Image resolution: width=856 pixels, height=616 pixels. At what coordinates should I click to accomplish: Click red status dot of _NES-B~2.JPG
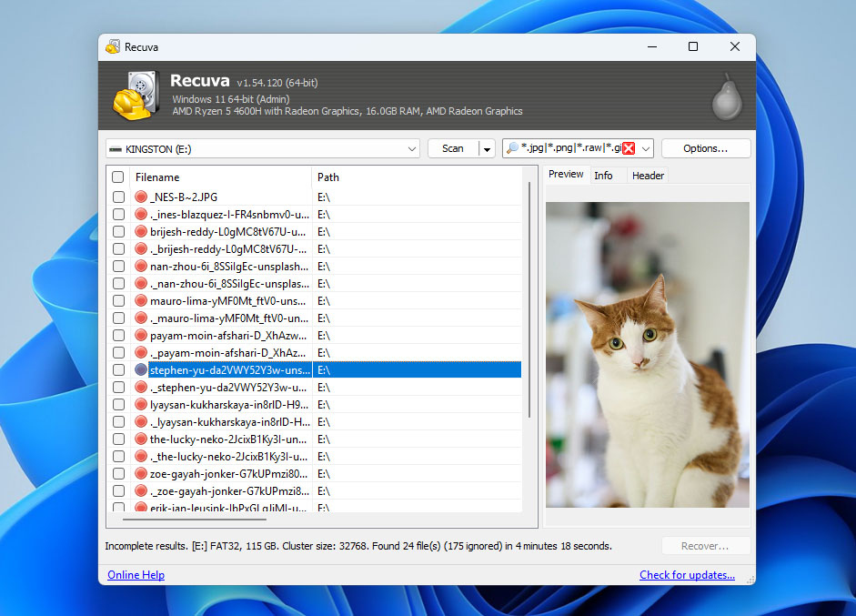141,197
